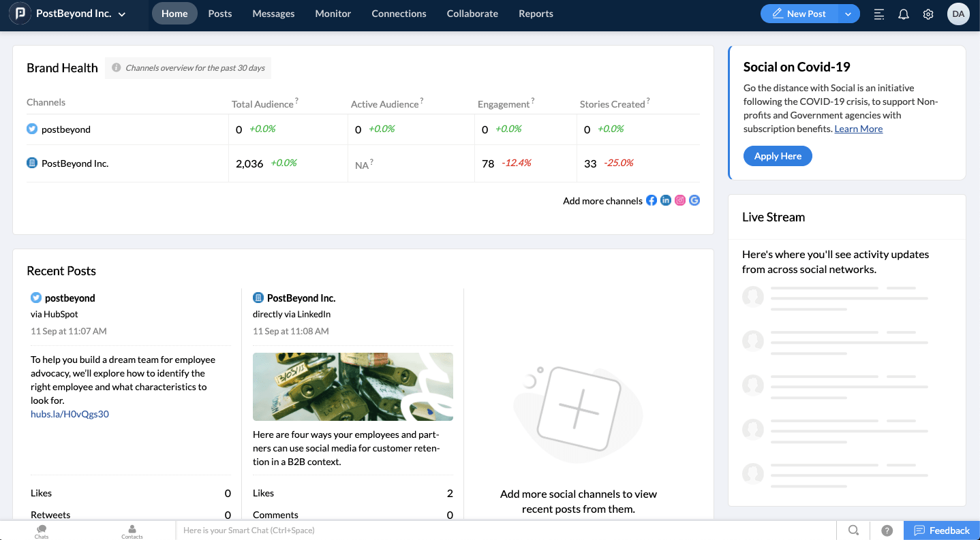Click the Brand Health info icon
980x540 pixels.
coord(116,67)
